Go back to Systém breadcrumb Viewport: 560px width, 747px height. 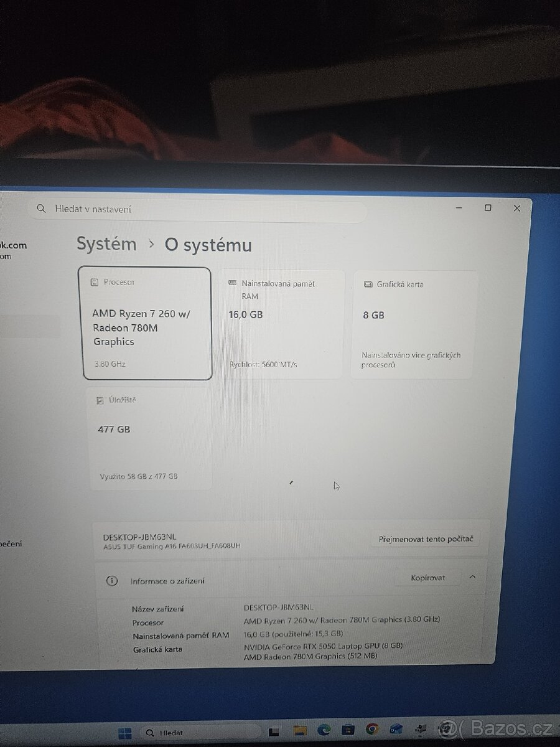106,244
